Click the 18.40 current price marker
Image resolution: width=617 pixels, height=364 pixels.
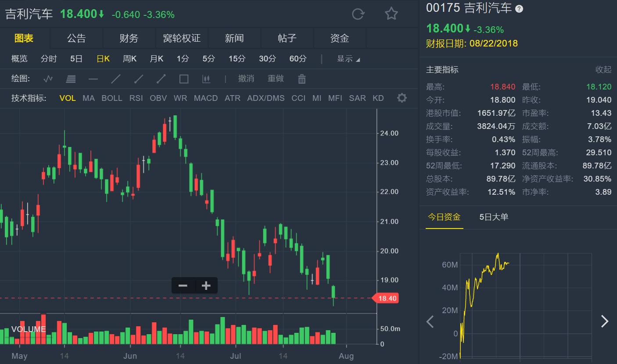(386, 298)
